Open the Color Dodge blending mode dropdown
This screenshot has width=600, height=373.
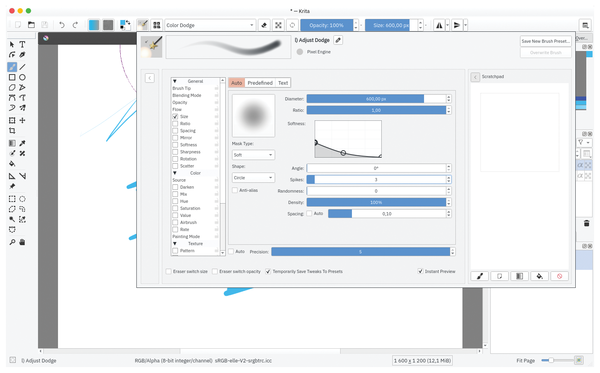(x=210, y=25)
